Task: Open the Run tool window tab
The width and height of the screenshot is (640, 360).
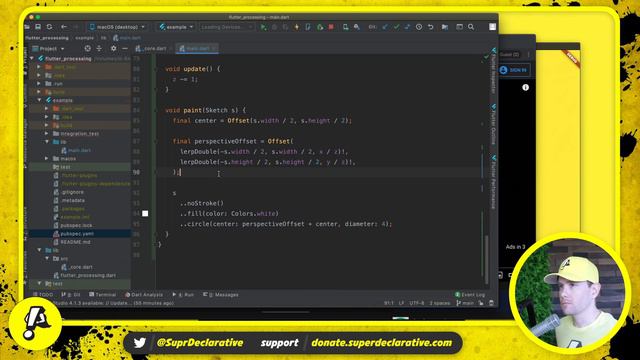Action: [x=183, y=295]
